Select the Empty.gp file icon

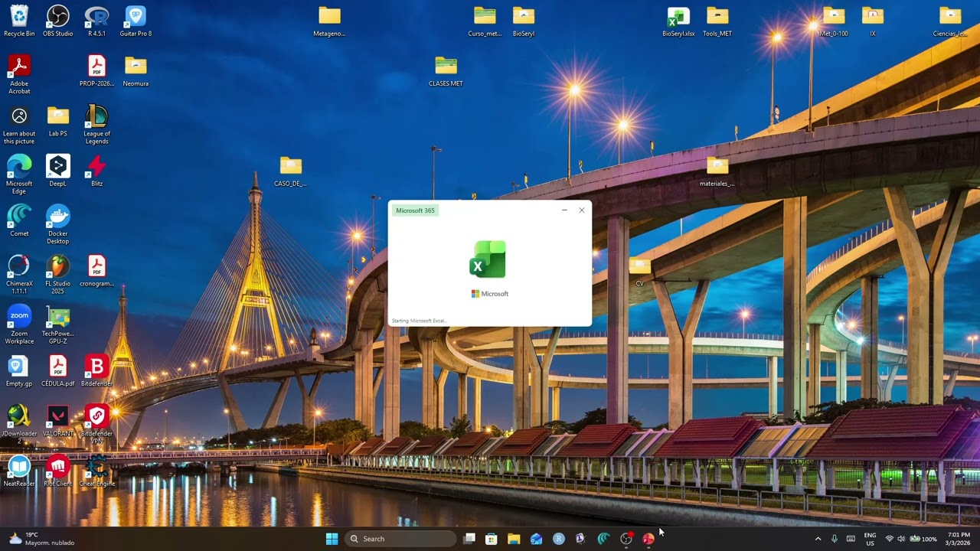click(19, 371)
